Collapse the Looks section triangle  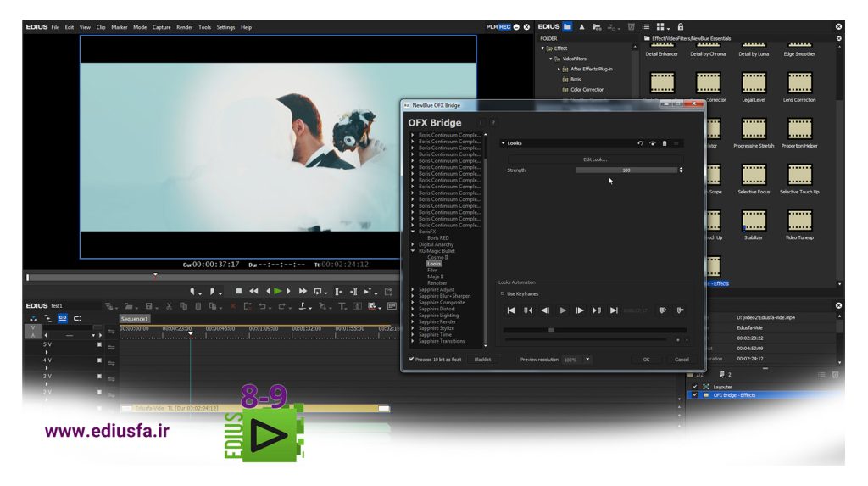pyautogui.click(x=504, y=143)
